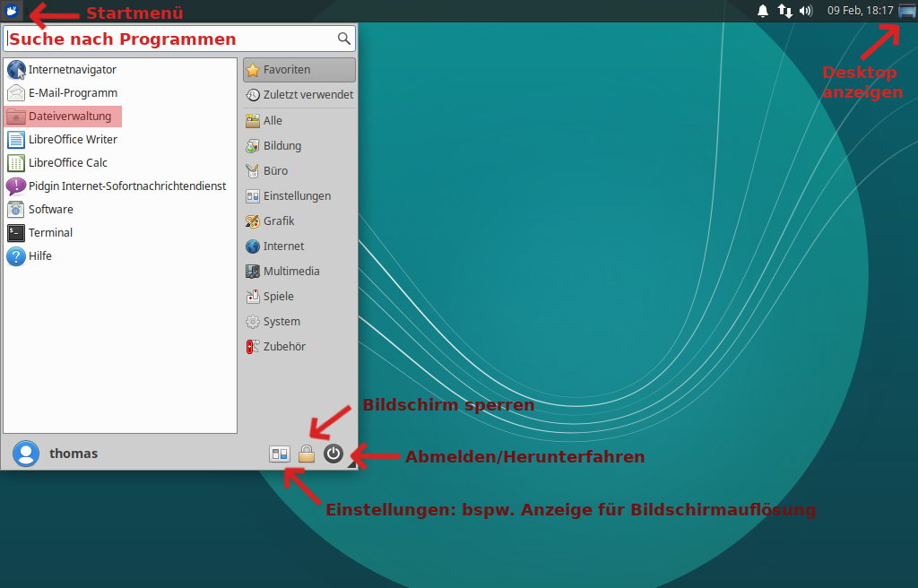This screenshot has height=588, width=918.
Task: Expand the Zubehör category
Action: [284, 347]
